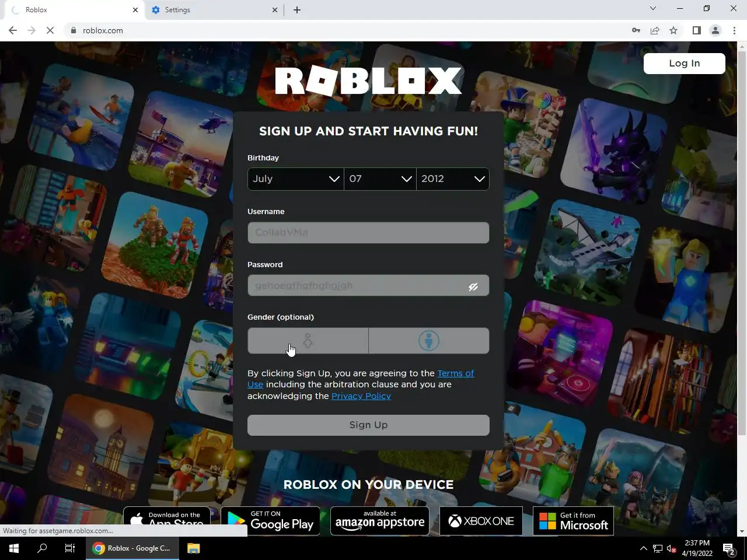Click Roblox Chrome taskbar button
Image resolution: width=747 pixels, height=560 pixels.
point(132,548)
